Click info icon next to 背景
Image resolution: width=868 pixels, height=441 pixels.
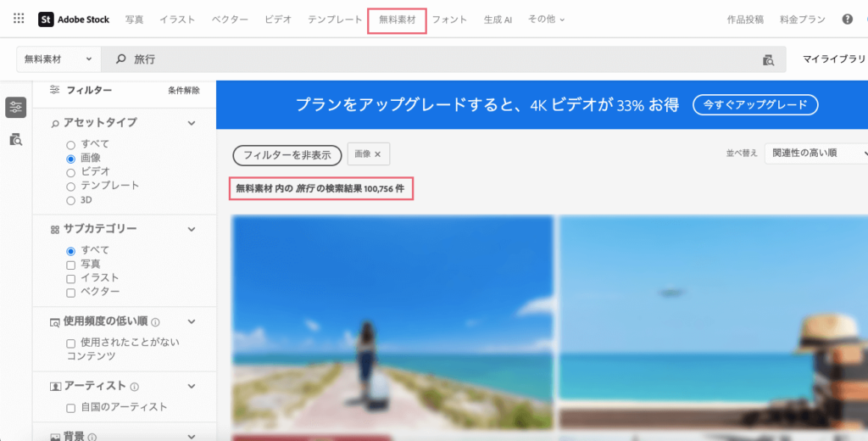(92, 437)
